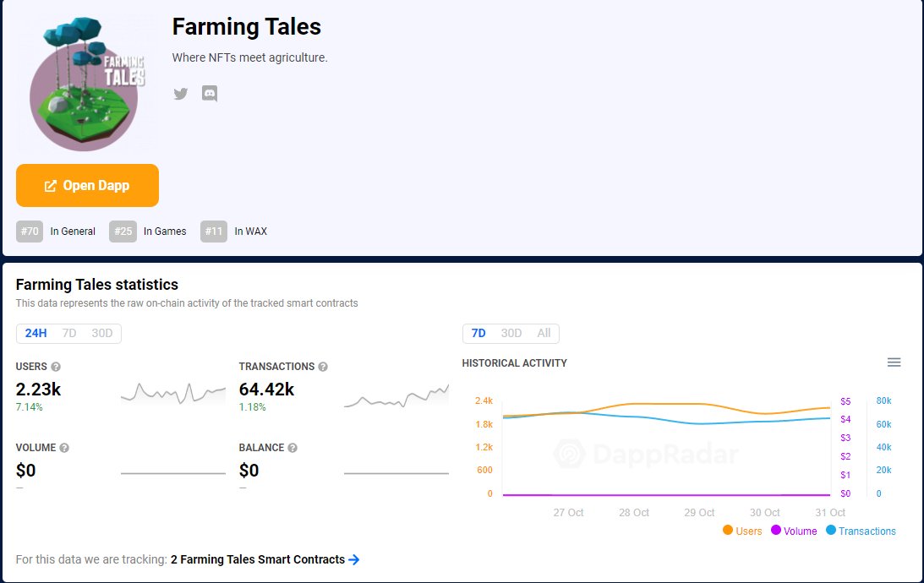Click the 29 Oct axis label
Viewport: 924px width, 583px height.
pos(699,512)
